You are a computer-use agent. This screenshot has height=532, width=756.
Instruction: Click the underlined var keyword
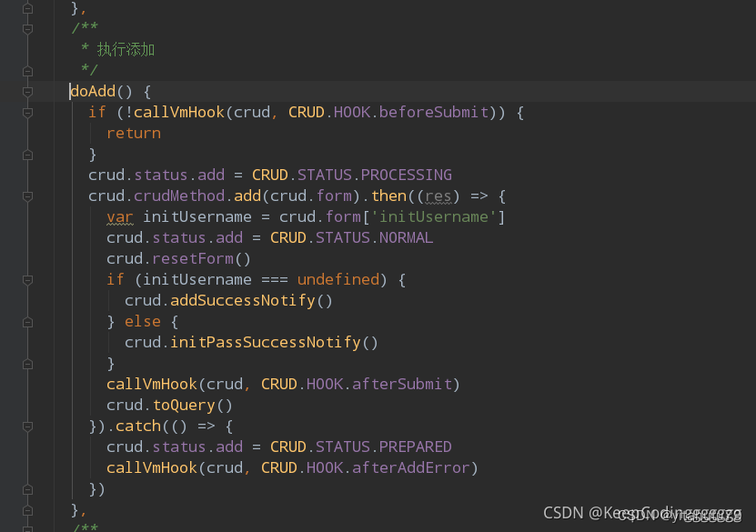tap(119, 216)
